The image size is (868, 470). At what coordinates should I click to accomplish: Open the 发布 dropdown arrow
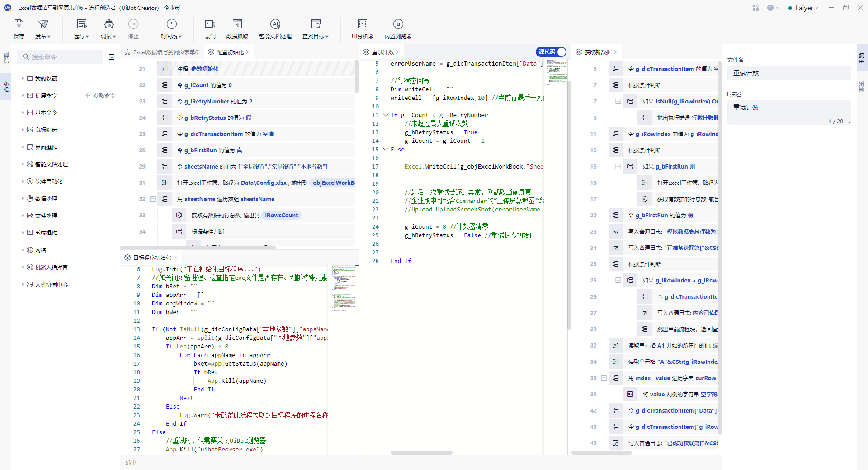coord(49,37)
